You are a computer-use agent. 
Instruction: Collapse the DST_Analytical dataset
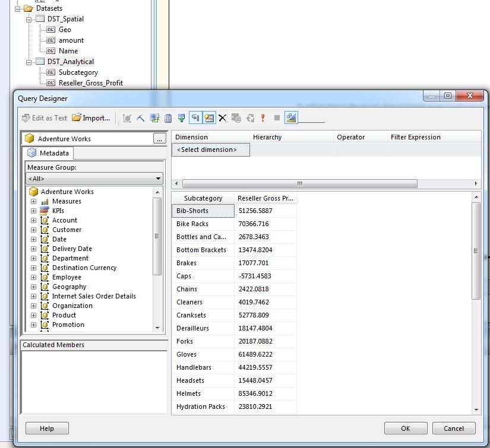pyautogui.click(x=29, y=62)
